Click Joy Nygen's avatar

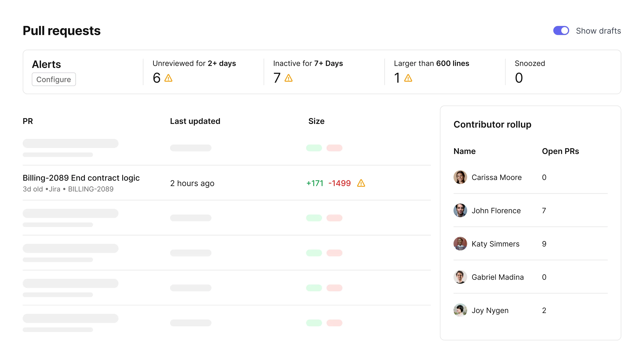[460, 310]
